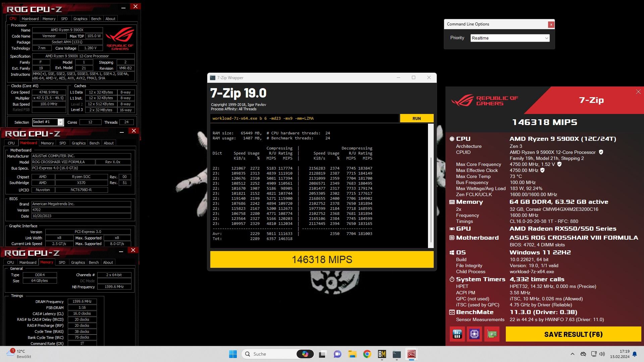The height and width of the screenshot is (362, 644).
Task: Minimize the 7-Zip Wrapper window
Action: (x=398, y=78)
